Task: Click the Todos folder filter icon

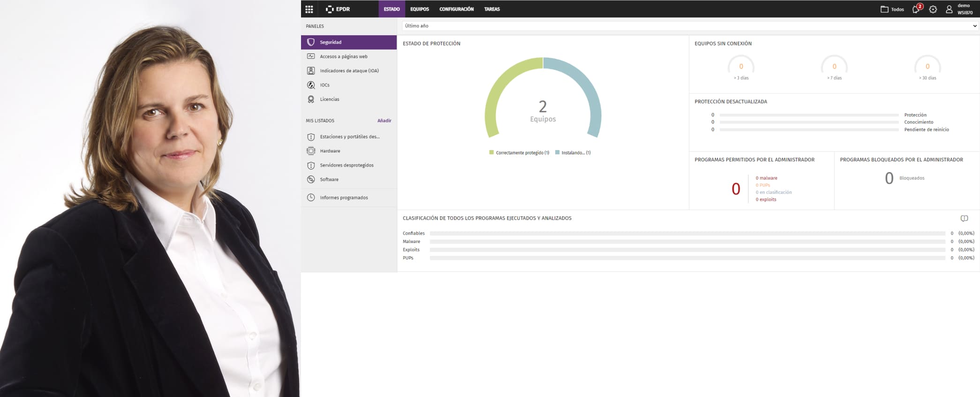Action: [x=884, y=9]
